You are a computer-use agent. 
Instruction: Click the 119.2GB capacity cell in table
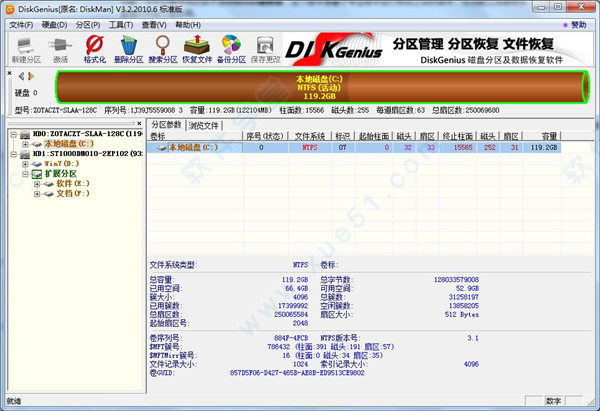[544, 147]
